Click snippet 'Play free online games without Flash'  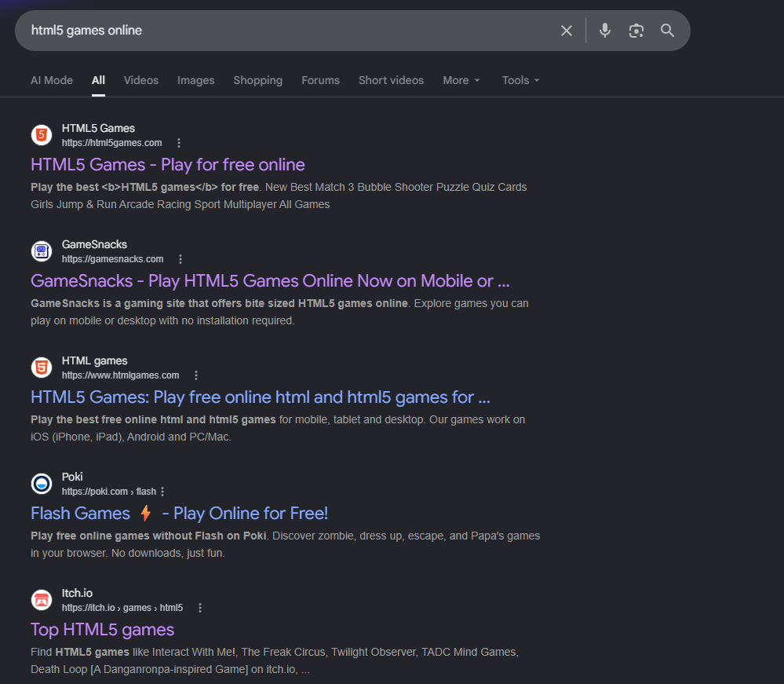tap(148, 536)
